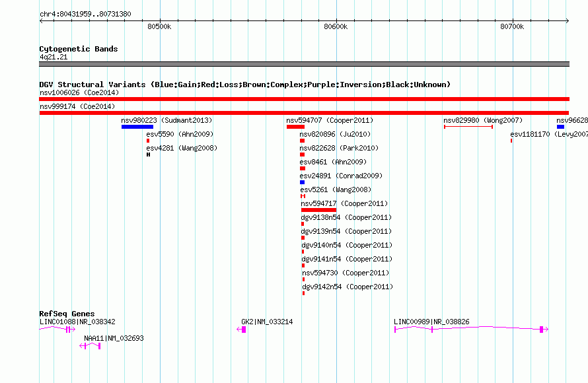
Task: Select the dgv9141n54 (Cooper2011) label
Action: click(x=347, y=259)
